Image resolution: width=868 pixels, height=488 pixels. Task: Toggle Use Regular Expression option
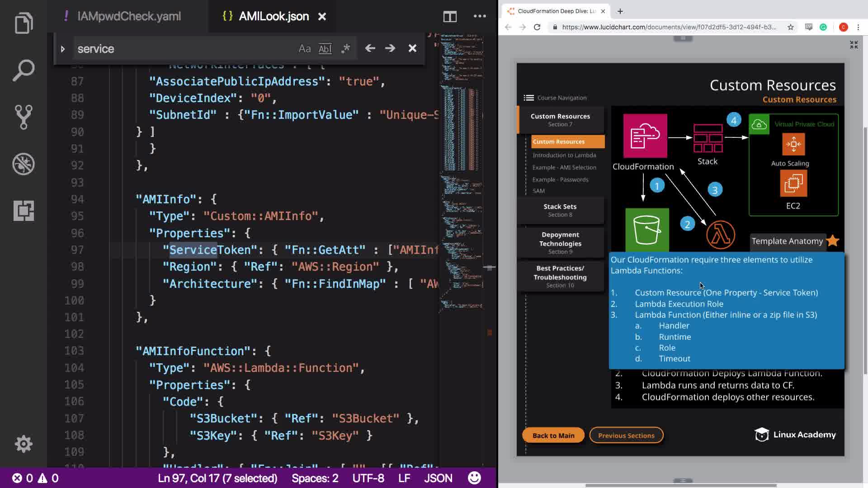[346, 49]
